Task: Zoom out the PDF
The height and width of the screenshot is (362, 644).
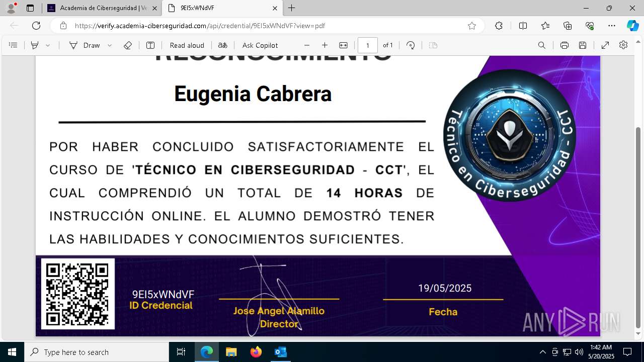Action: point(307,45)
